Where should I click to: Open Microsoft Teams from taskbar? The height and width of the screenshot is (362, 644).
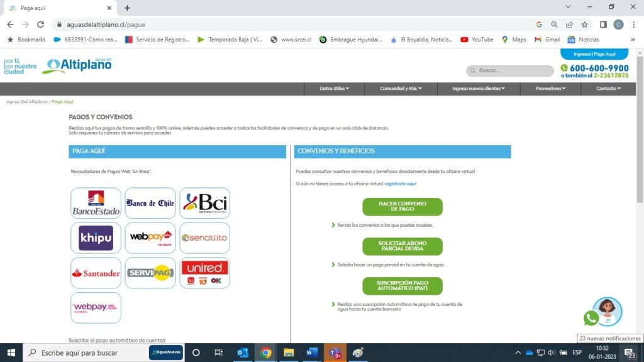click(335, 353)
